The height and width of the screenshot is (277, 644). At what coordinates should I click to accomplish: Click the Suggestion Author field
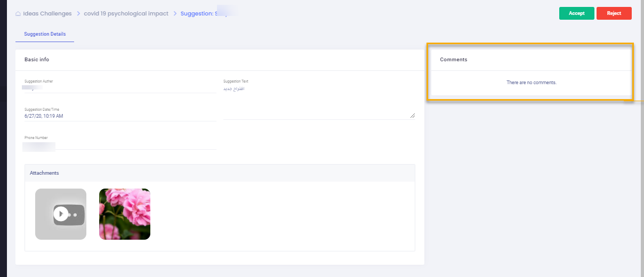[x=120, y=88]
